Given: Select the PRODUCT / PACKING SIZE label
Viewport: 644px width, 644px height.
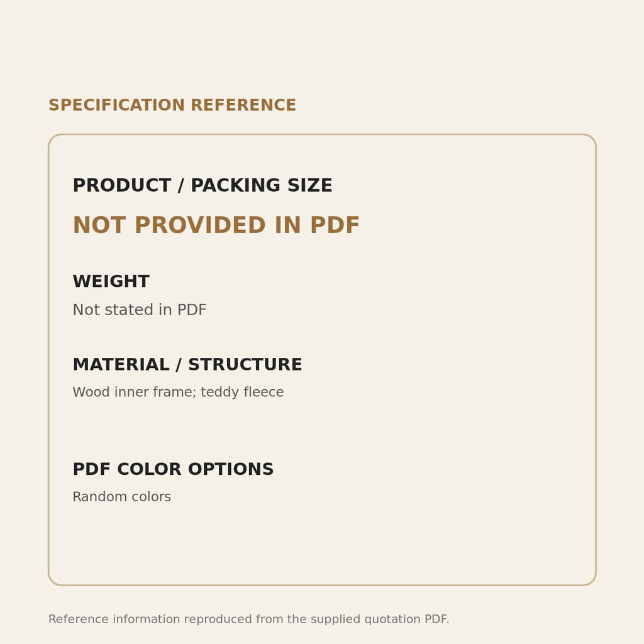Looking at the screenshot, I should (202, 186).
